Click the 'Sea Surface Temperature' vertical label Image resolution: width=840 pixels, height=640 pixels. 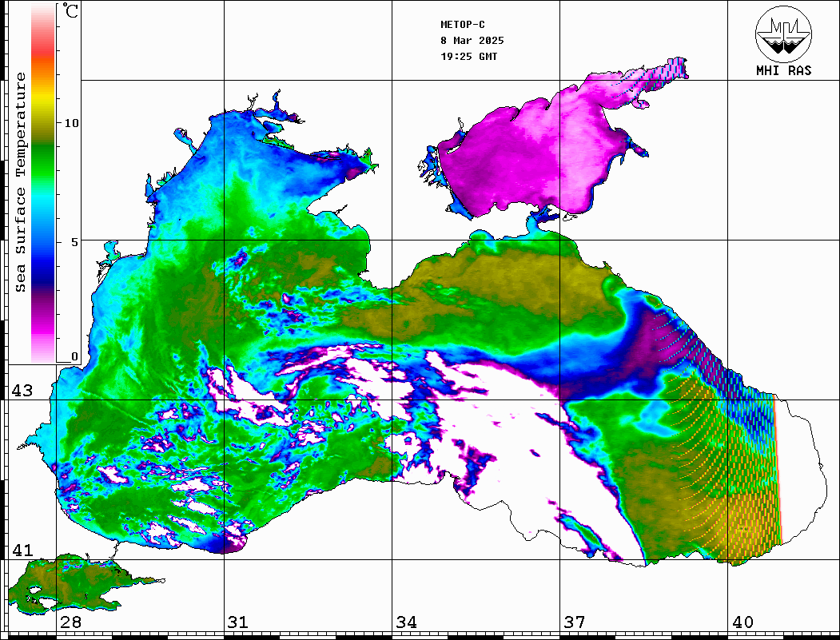tap(20, 182)
